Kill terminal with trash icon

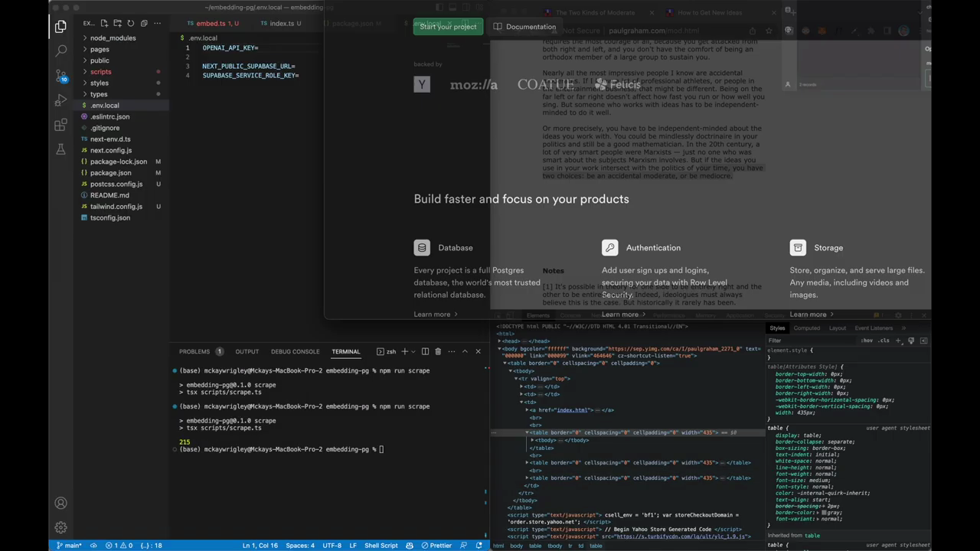click(x=438, y=351)
